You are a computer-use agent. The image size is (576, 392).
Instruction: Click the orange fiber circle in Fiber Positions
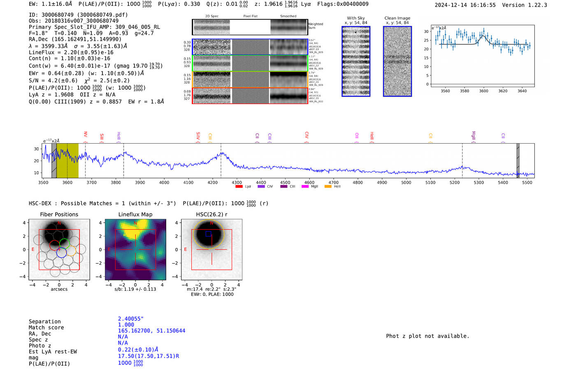coord(71,251)
